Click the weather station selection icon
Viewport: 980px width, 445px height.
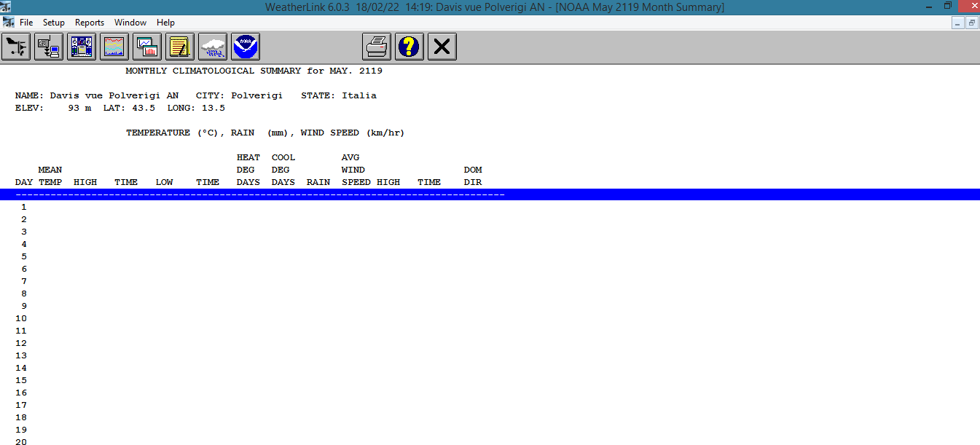tap(16, 48)
